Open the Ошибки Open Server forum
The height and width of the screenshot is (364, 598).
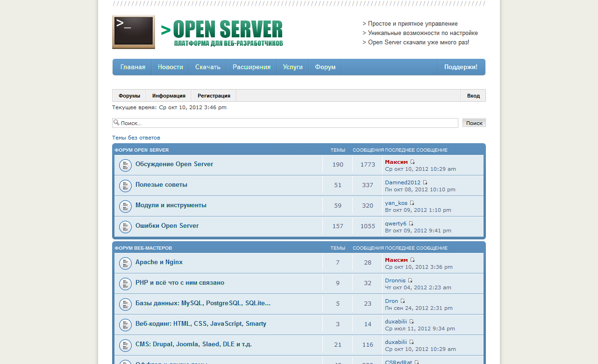tap(167, 226)
